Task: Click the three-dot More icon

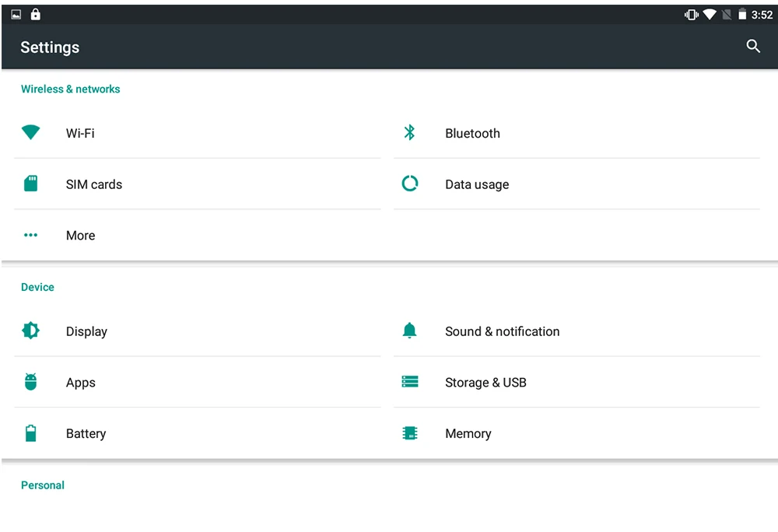Action: click(x=31, y=235)
